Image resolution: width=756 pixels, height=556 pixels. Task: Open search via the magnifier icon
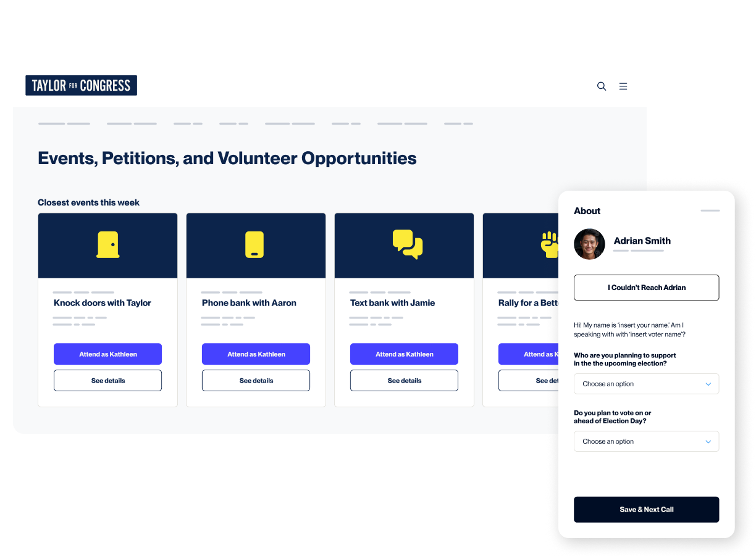tap(601, 86)
